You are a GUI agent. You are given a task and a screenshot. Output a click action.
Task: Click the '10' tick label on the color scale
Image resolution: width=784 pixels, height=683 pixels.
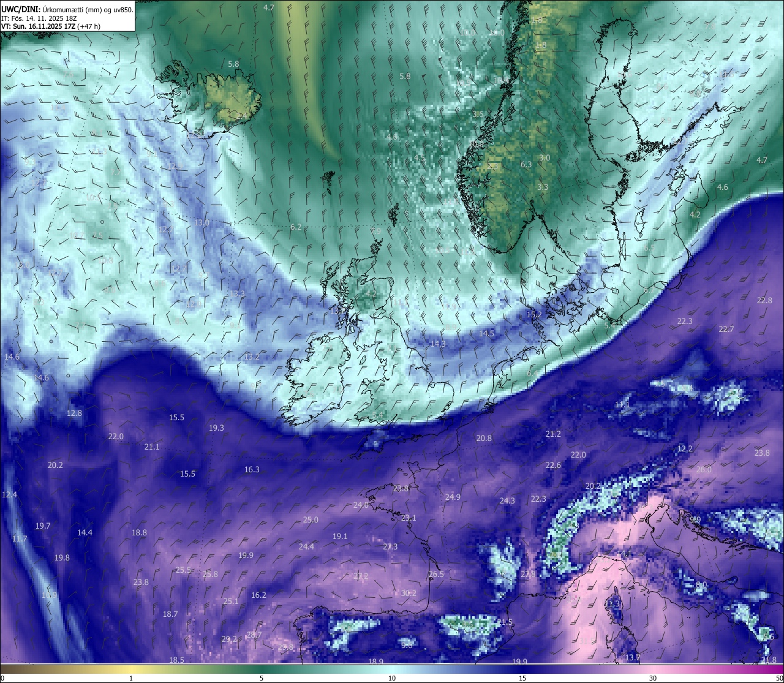point(392,678)
